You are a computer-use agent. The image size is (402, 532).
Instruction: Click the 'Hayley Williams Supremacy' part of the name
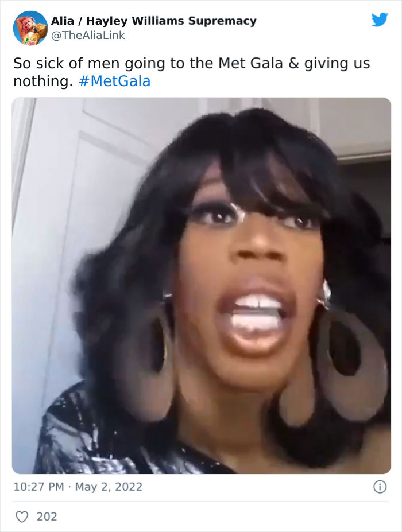[x=172, y=21]
